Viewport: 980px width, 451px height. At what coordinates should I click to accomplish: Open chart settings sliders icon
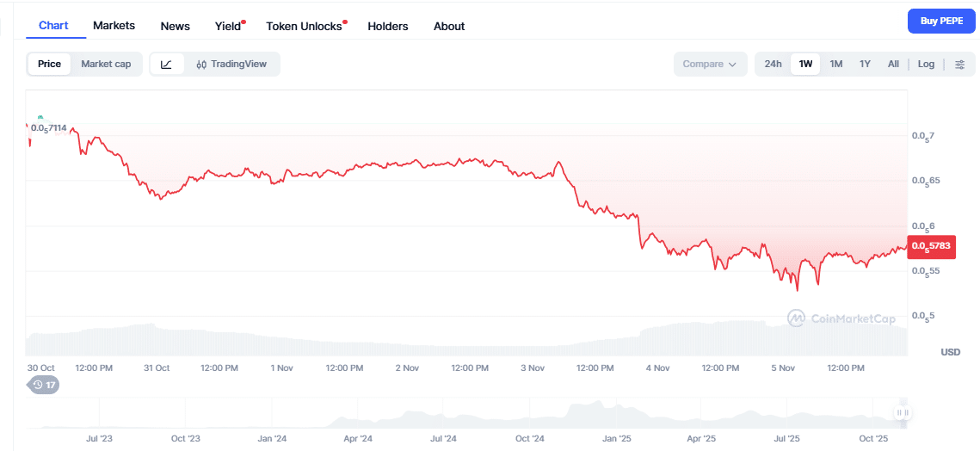click(x=960, y=64)
